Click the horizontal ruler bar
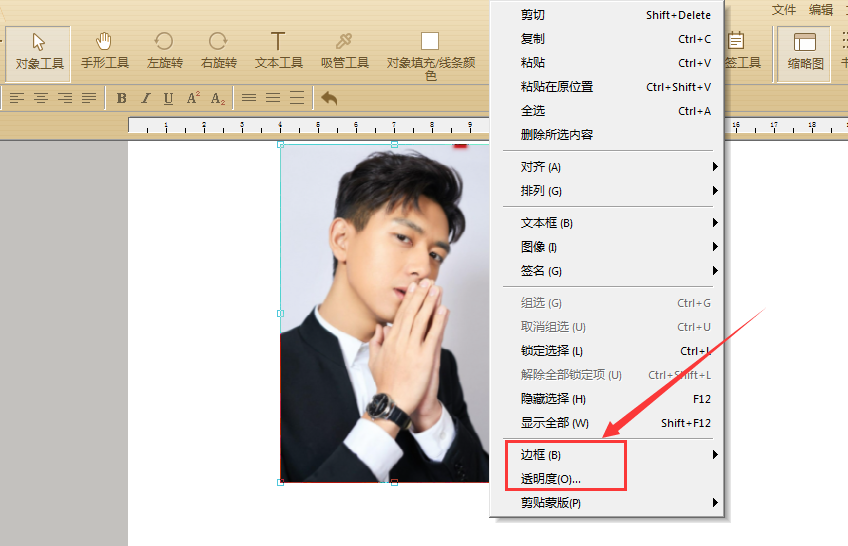 point(308,125)
